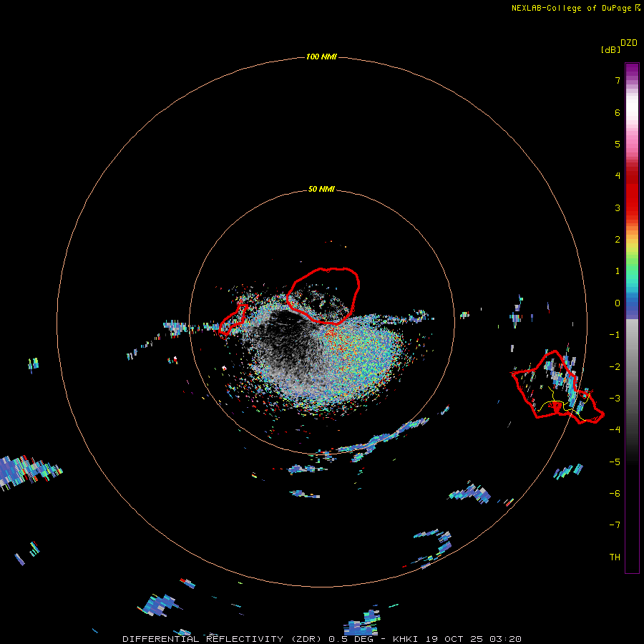
Task: Click the -5 value on the legend
Action: [x=615, y=462]
